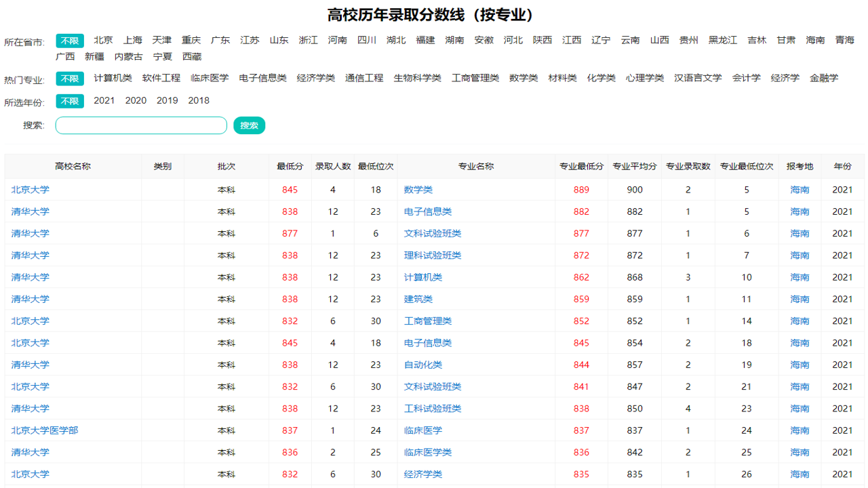
Task: Choose year 2019 filter
Action: pos(167,100)
